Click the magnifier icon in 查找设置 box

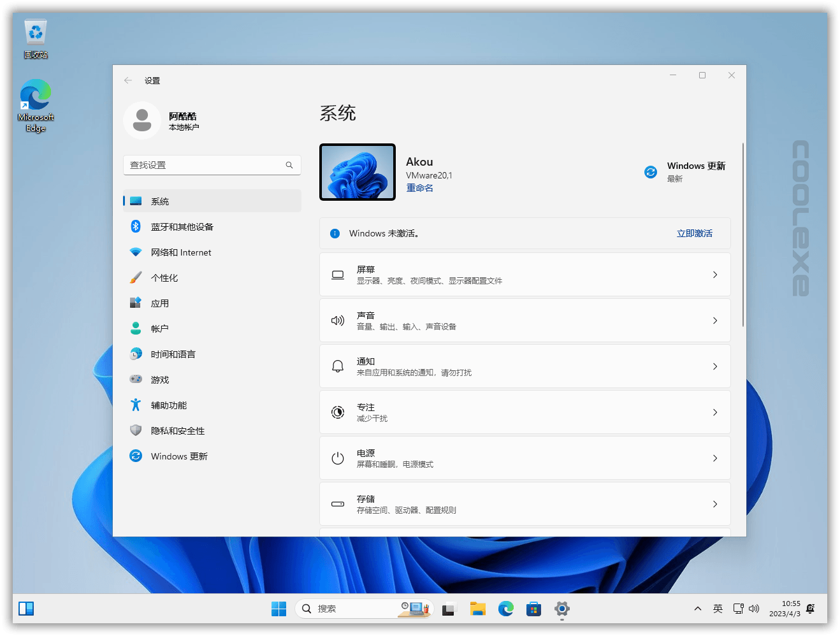(289, 165)
